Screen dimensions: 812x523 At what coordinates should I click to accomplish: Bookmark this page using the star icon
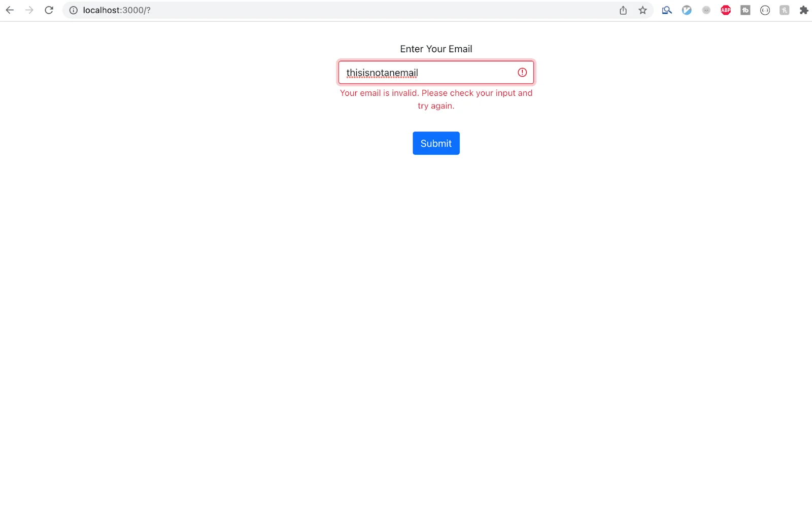(x=642, y=10)
